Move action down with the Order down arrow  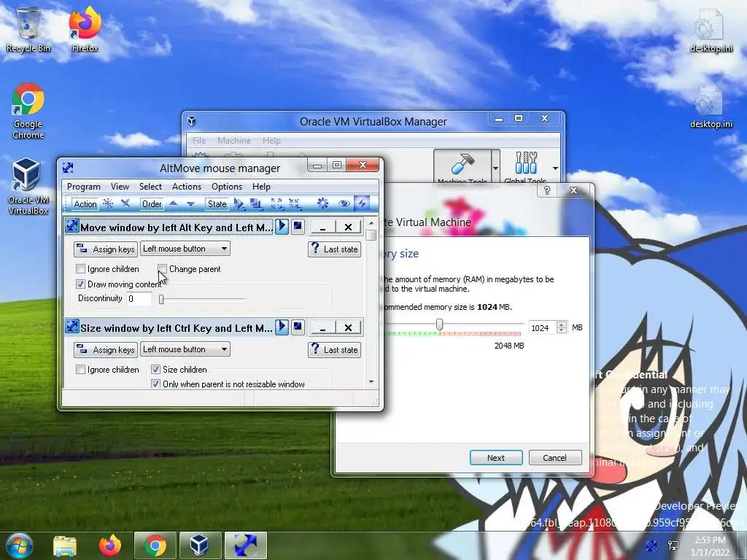190,204
